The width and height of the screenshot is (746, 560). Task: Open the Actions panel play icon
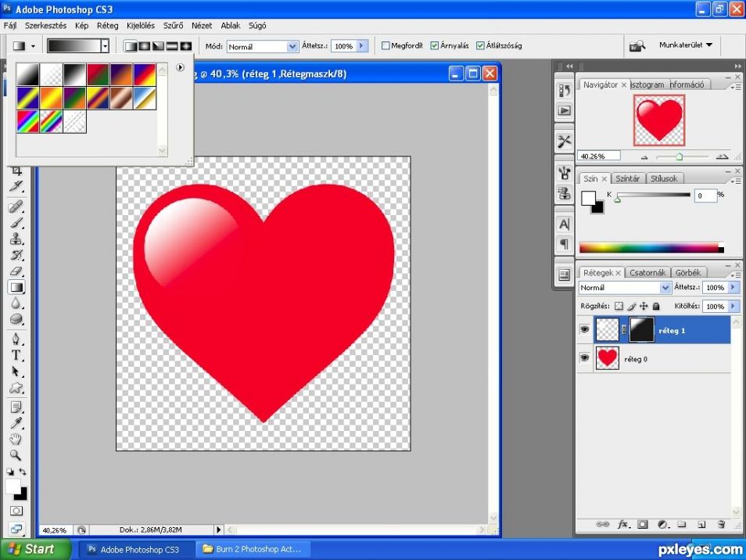click(565, 111)
